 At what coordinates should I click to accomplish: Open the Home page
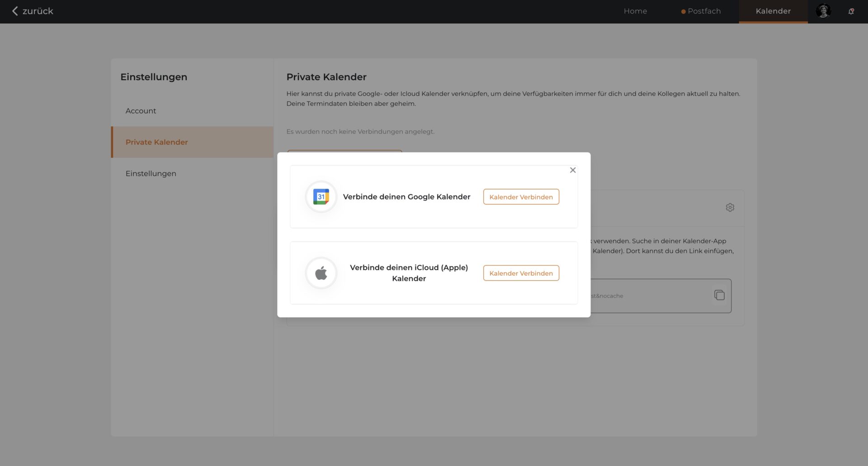coord(635,11)
